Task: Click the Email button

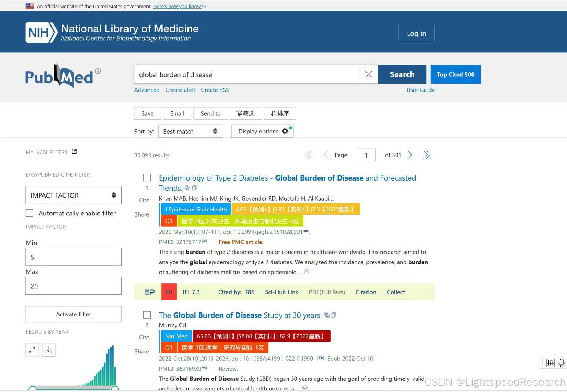Action: click(177, 113)
